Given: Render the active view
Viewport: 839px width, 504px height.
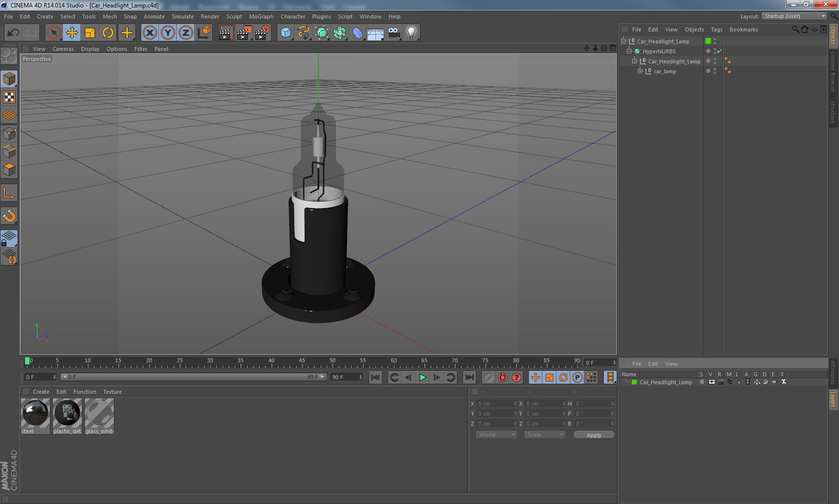Looking at the screenshot, I should coord(226,33).
